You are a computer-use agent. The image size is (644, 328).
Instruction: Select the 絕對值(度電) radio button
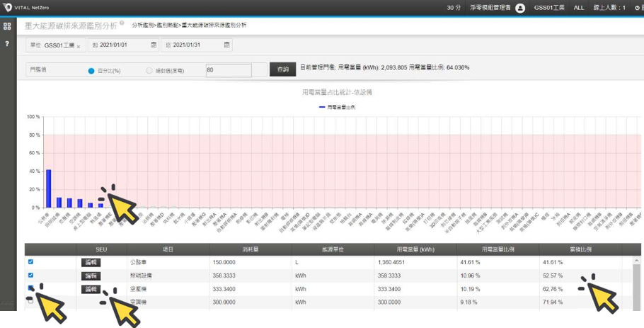149,71
